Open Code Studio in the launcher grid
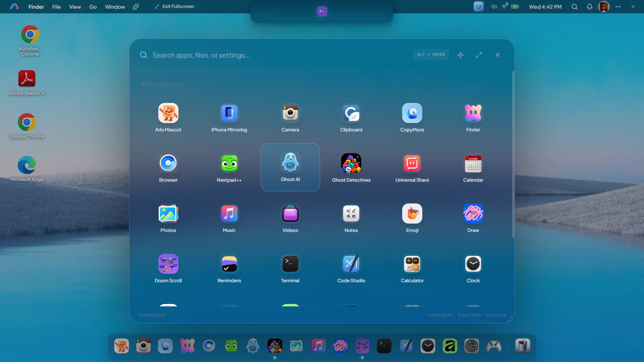Screen dimensions: 644x362 351,268
